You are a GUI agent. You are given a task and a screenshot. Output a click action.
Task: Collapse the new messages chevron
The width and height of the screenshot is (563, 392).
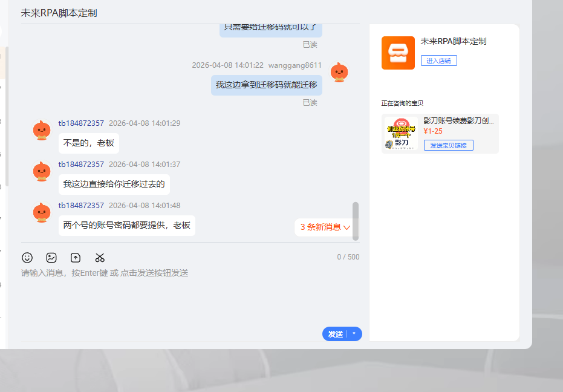click(x=346, y=227)
